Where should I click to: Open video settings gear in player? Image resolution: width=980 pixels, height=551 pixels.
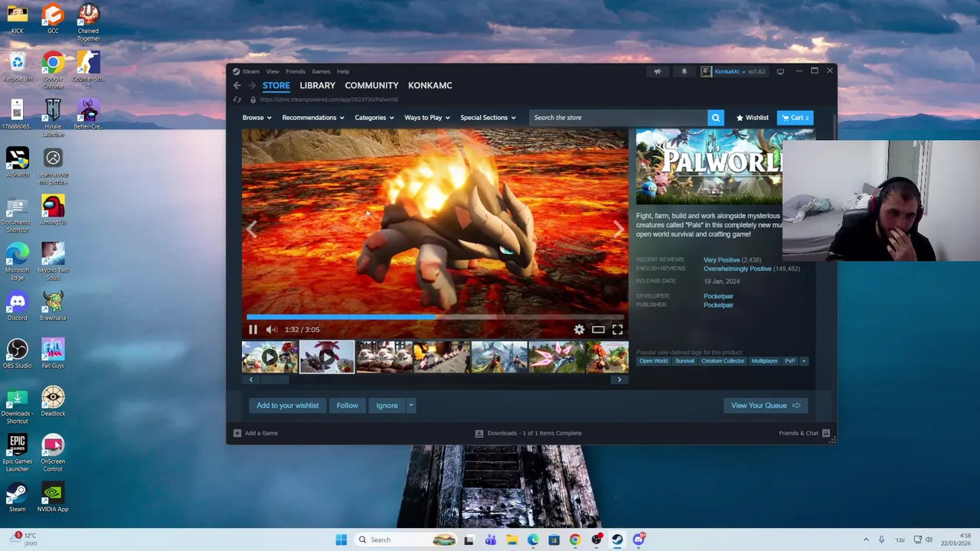tap(579, 330)
